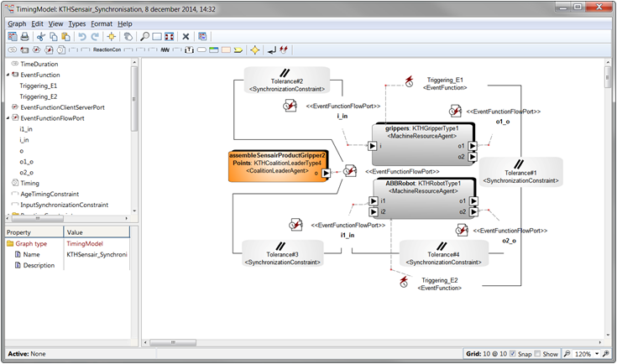Open the Format menu
This screenshot has width=617, height=364.
(102, 24)
